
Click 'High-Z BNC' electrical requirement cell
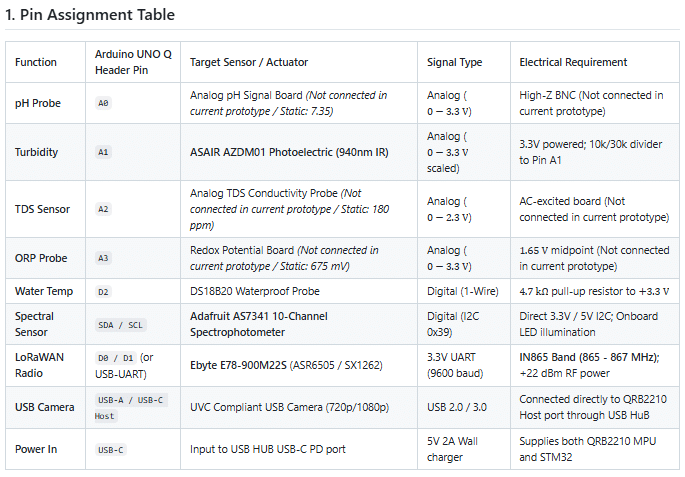(x=595, y=103)
